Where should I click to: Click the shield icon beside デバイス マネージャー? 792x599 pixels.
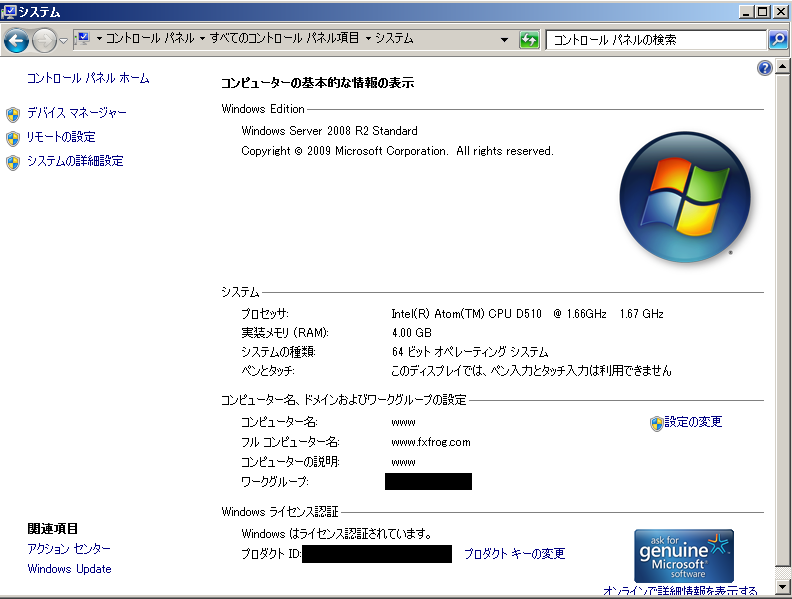pos(13,114)
